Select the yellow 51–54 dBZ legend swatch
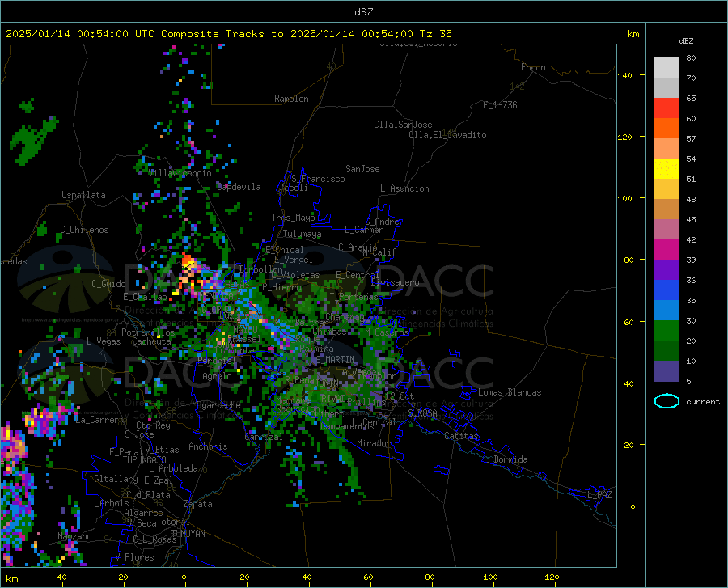The height and width of the screenshot is (588, 728). point(667,169)
